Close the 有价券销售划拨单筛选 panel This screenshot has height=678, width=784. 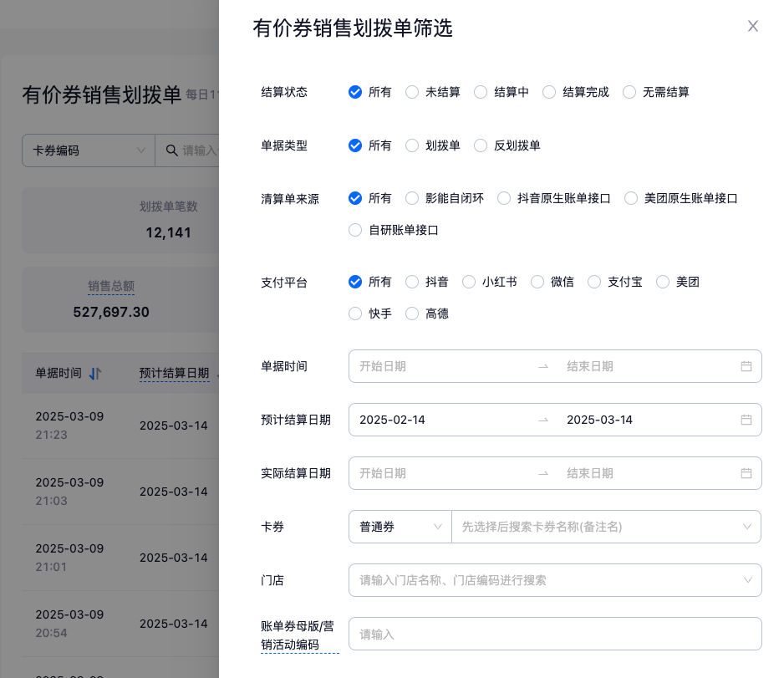pos(752,26)
